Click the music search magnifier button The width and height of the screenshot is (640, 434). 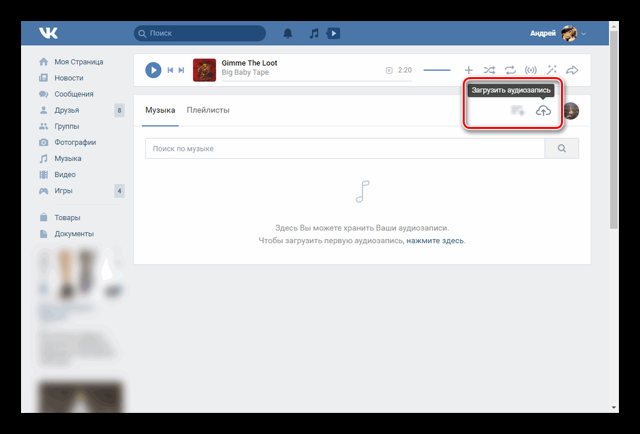tap(562, 149)
